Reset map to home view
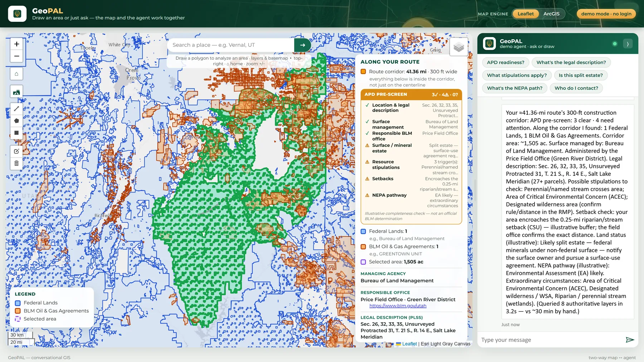The width and height of the screenshot is (644, 362). [16, 74]
